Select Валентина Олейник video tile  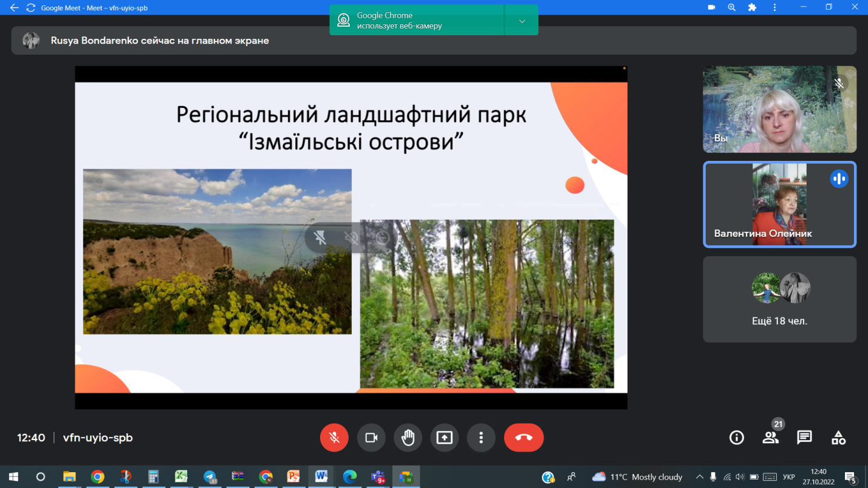point(779,205)
